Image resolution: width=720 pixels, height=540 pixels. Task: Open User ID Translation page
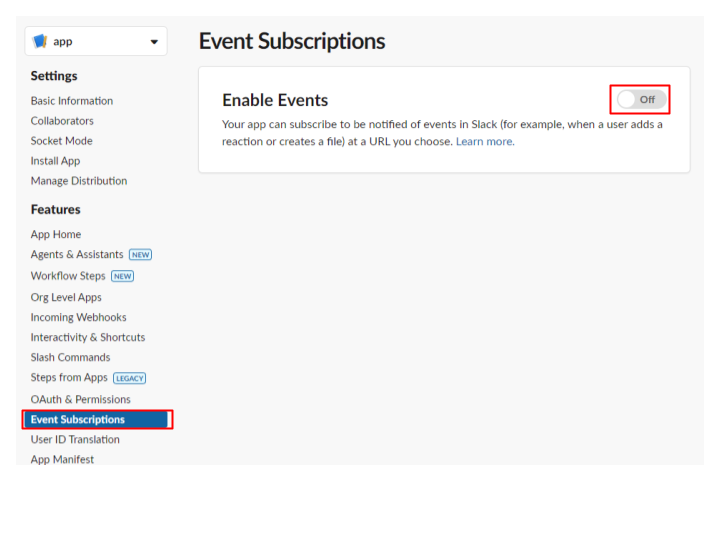[75, 439]
